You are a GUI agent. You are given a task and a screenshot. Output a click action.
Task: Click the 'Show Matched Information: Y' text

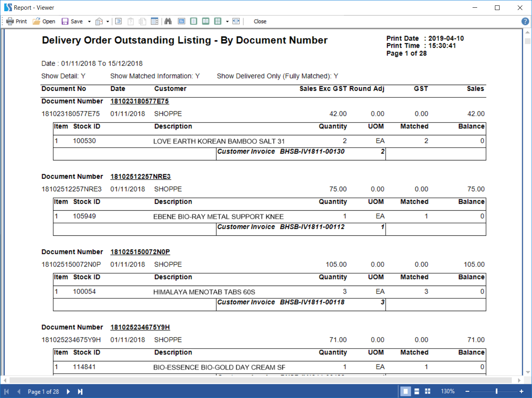click(x=155, y=76)
